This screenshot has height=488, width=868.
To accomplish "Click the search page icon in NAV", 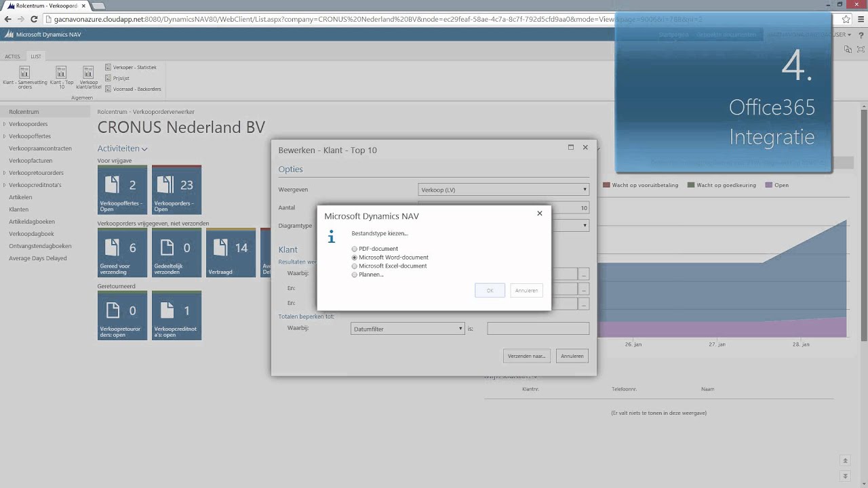I will 848,49.
